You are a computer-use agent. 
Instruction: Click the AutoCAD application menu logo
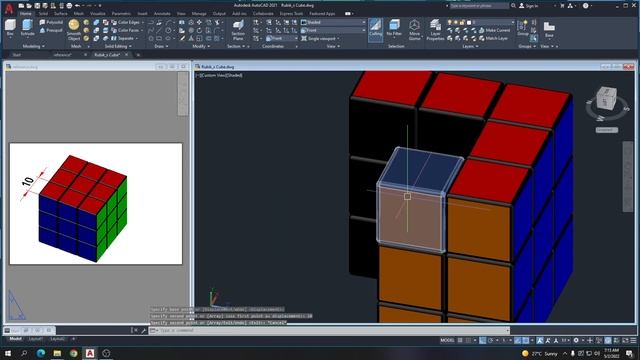point(9,8)
